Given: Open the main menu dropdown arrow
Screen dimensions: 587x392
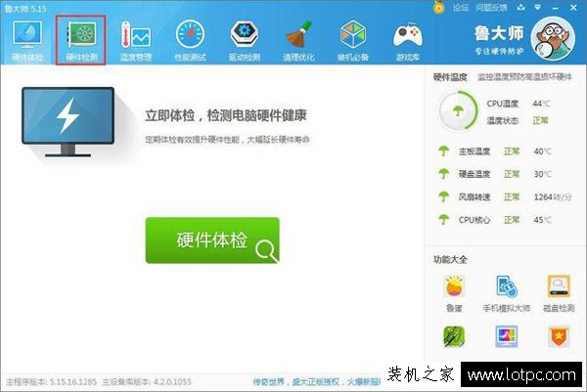Looking at the screenshot, I should [537, 7].
